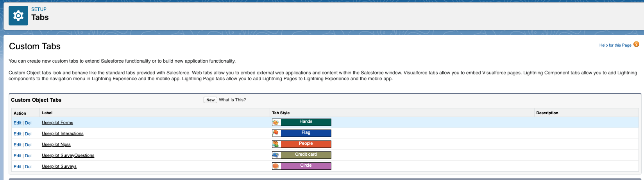Delete the Userpilot SurveyQuestions tab
This screenshot has height=180, width=644.
pos(28,156)
